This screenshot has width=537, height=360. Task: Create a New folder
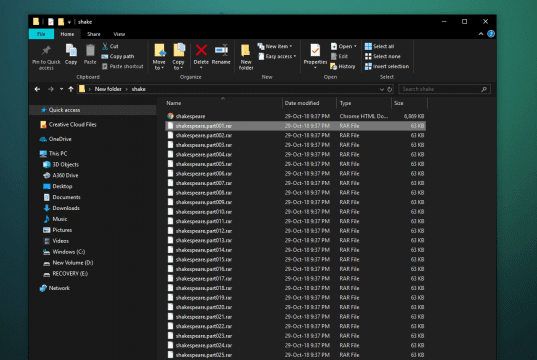(246, 57)
